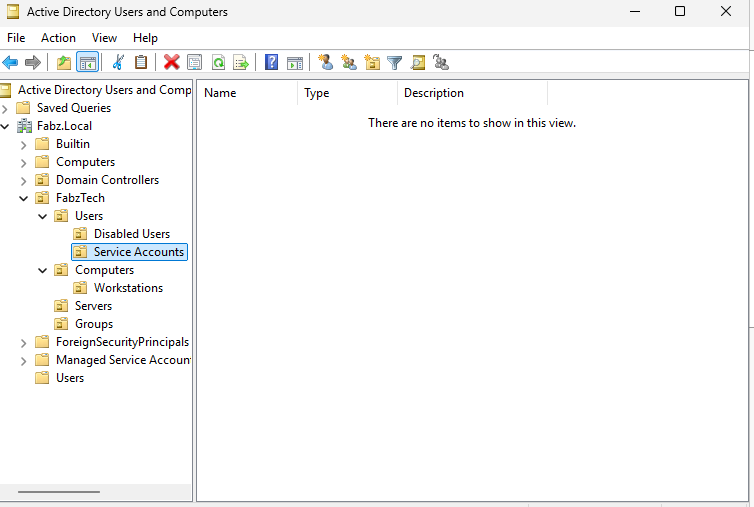Click the red Delete X icon
The image size is (754, 507).
pyautogui.click(x=171, y=63)
